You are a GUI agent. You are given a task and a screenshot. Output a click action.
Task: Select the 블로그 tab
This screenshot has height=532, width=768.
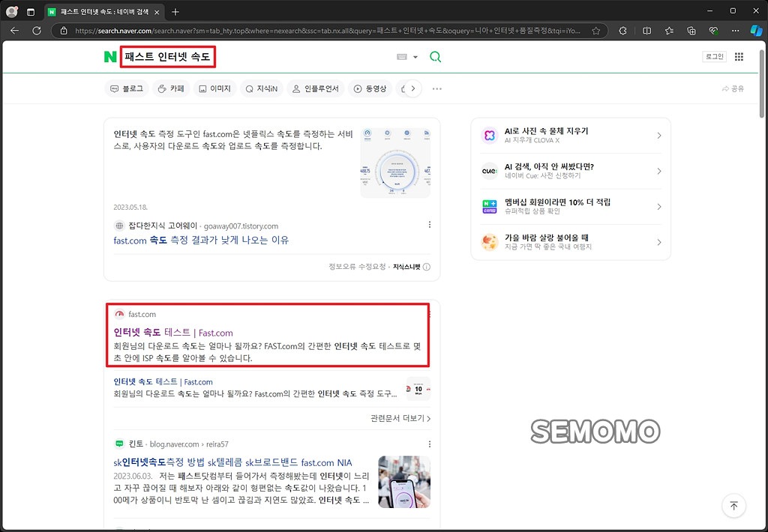point(127,88)
